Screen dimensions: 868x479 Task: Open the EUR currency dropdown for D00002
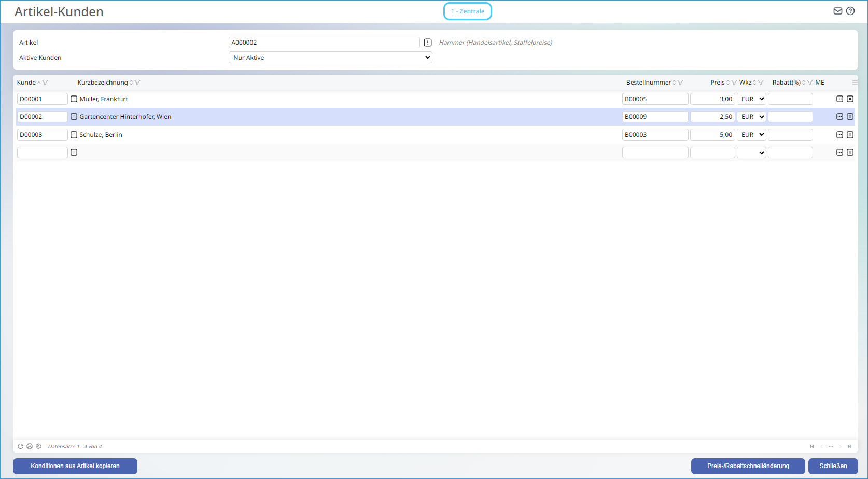pos(751,117)
